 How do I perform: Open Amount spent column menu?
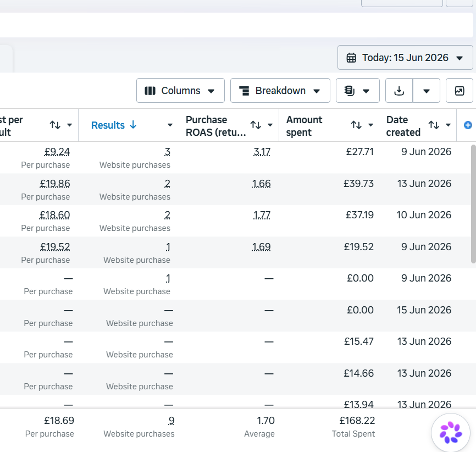pyautogui.click(x=370, y=125)
